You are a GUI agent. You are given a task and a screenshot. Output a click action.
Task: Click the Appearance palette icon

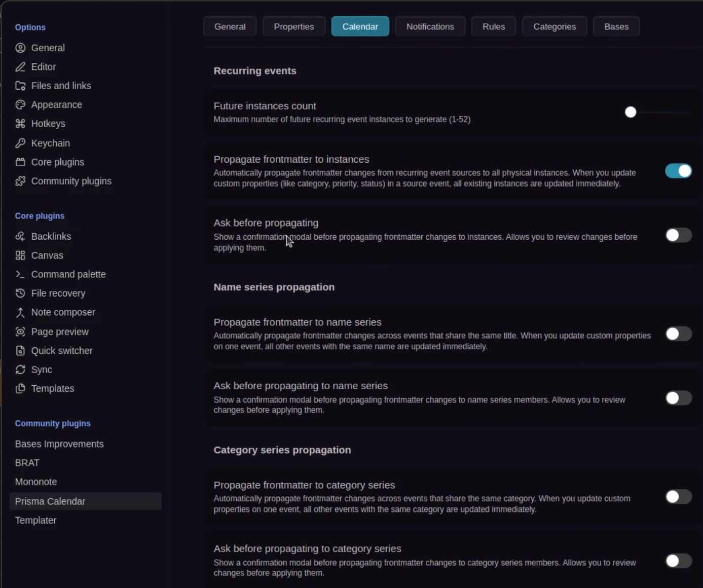coord(20,105)
